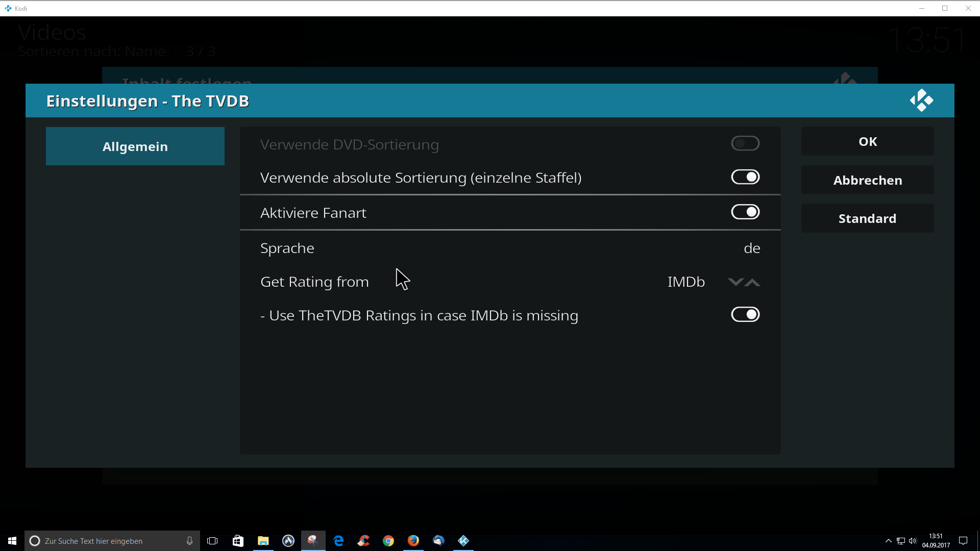Launch Firefox from taskbar
The image size is (980, 551).
pyautogui.click(x=413, y=541)
